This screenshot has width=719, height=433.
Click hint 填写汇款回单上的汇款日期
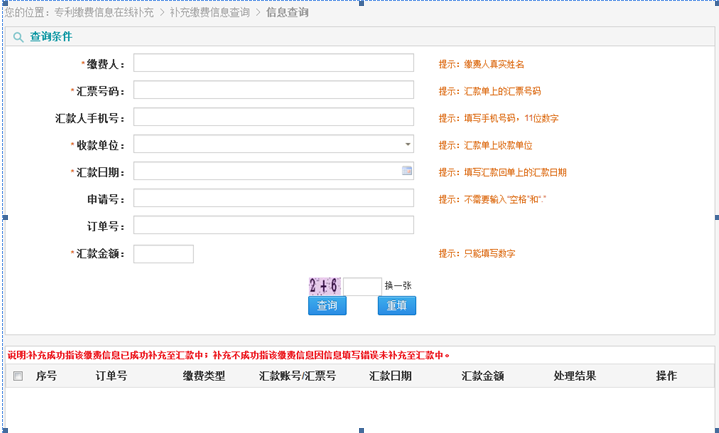tap(515, 172)
